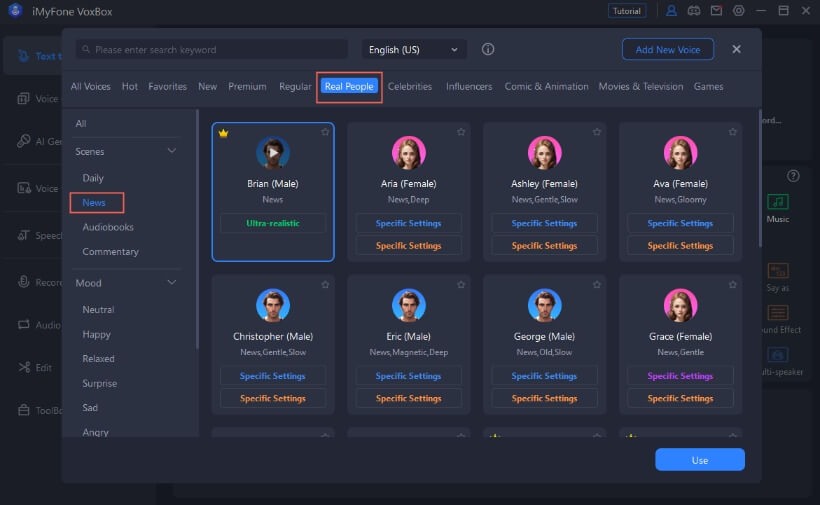This screenshot has width=820, height=505.
Task: Select the Happy mood filter
Action: (x=96, y=334)
